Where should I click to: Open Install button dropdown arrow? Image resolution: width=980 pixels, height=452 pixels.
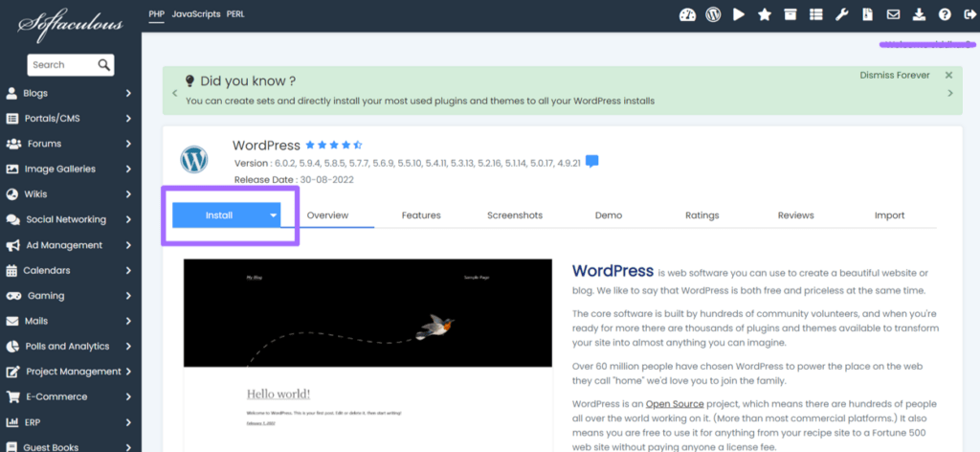(273, 215)
